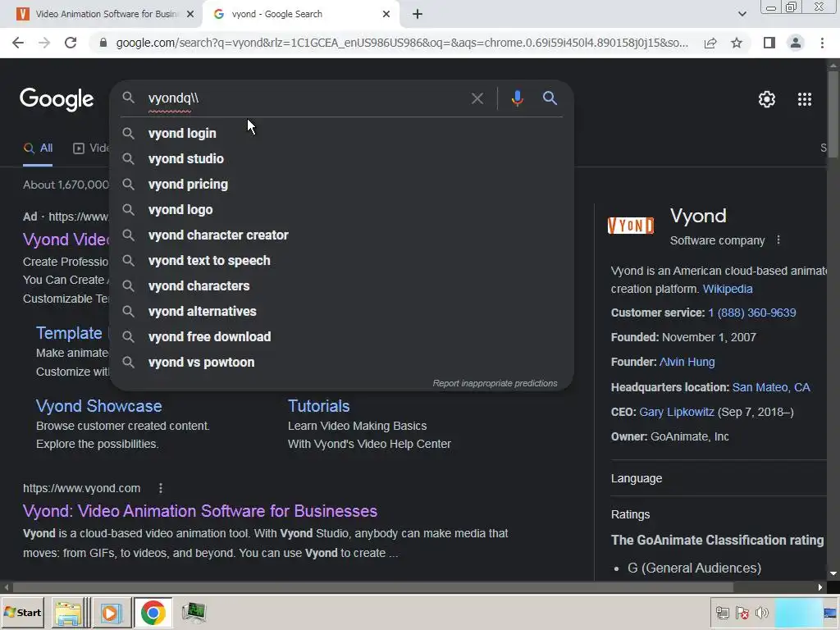Call customer service number 1 (888) 360-9639
The image size is (840, 630).
[x=751, y=313]
